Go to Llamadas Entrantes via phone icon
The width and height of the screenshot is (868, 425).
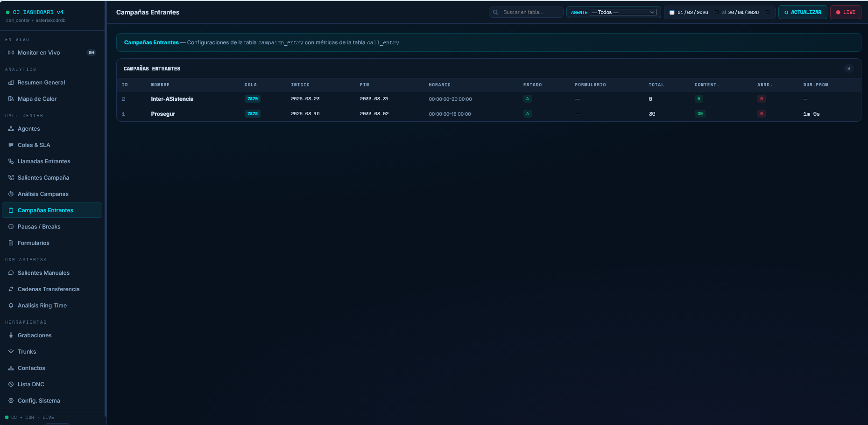coord(11,161)
